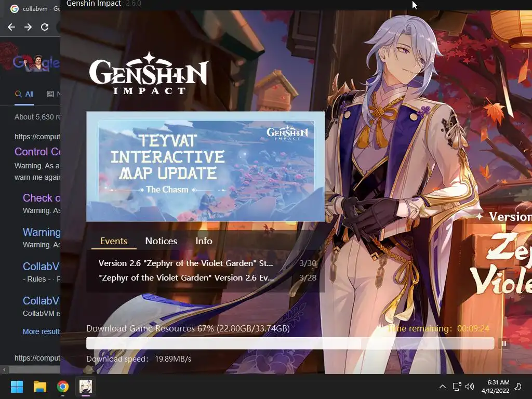The height and width of the screenshot is (399, 532).
Task: Click Chrome horizontal scrollbar left arrow
Action: [4, 369]
